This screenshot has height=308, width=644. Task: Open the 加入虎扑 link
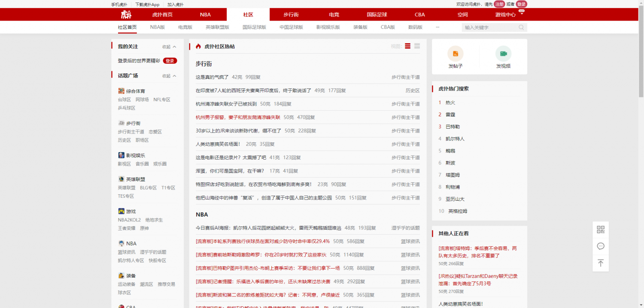(x=175, y=5)
